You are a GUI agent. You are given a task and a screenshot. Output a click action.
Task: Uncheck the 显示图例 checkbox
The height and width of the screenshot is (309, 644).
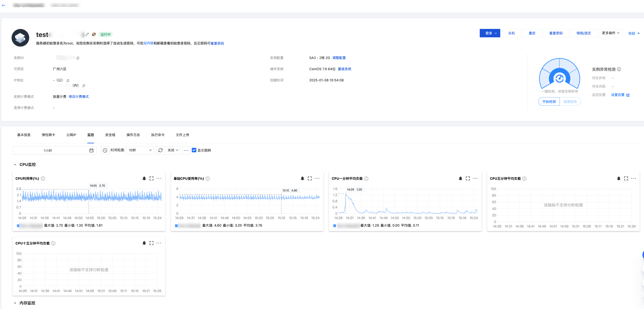click(x=194, y=150)
